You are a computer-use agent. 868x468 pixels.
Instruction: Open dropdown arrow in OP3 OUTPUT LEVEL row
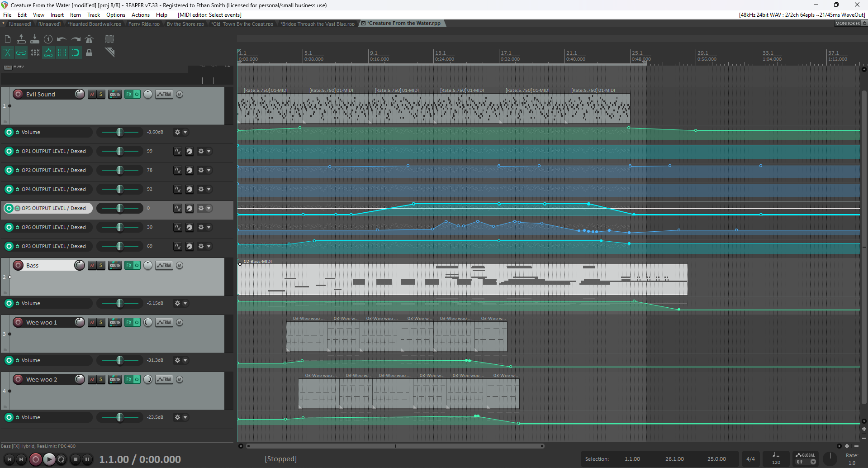(x=209, y=246)
